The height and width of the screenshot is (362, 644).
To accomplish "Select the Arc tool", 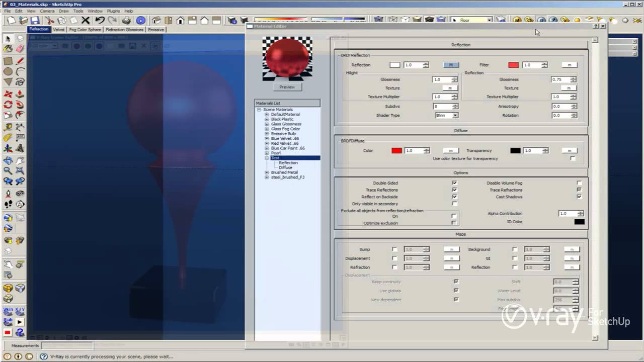I will (x=20, y=71).
